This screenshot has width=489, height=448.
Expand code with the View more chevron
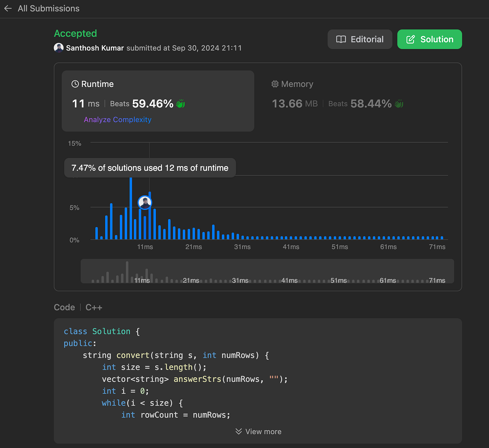(238, 431)
